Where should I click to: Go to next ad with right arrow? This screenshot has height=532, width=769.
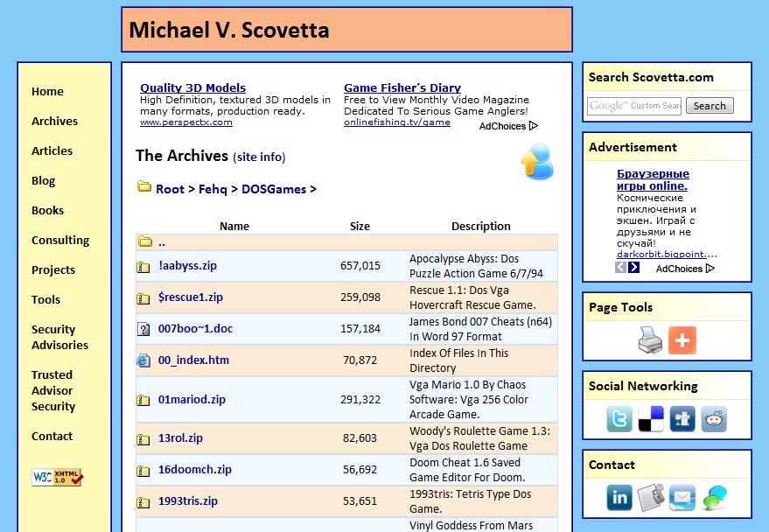(x=634, y=268)
